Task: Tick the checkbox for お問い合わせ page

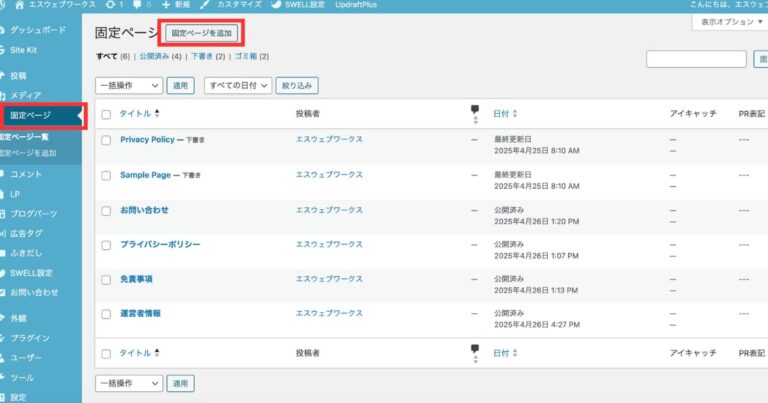Action: [x=106, y=210]
